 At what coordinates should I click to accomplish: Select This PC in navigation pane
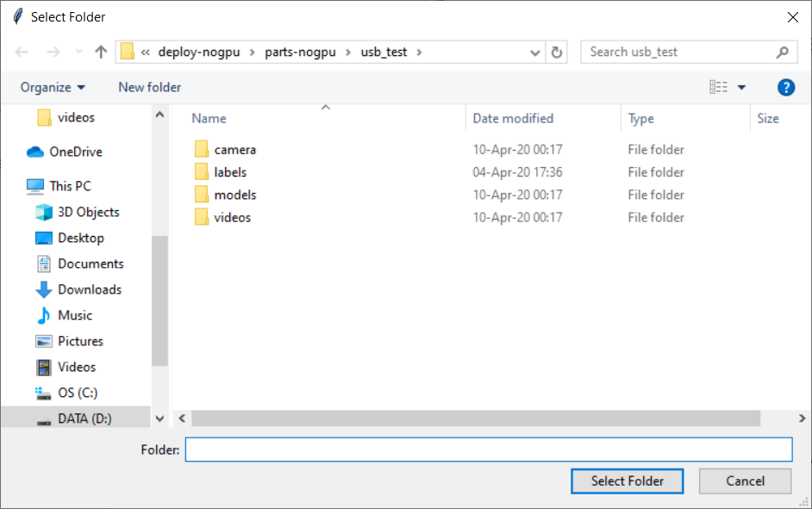point(70,186)
